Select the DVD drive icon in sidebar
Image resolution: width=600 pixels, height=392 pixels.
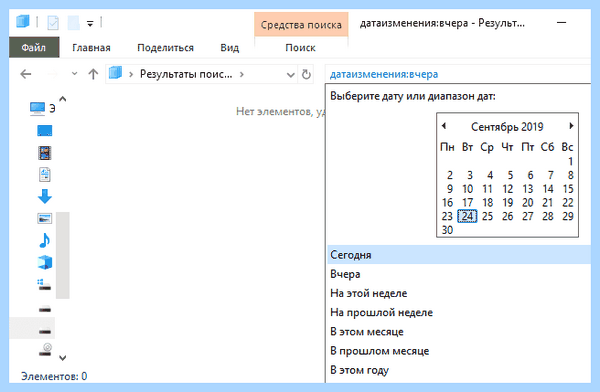(45, 350)
